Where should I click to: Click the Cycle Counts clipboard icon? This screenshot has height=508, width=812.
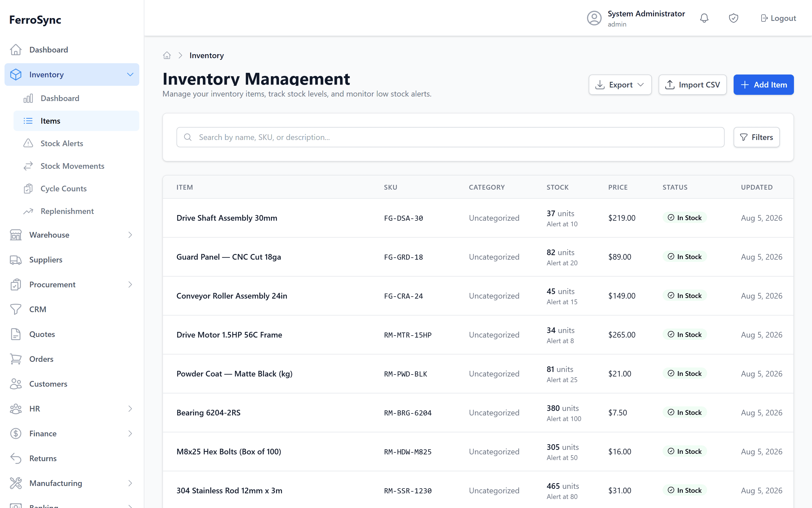pos(28,189)
